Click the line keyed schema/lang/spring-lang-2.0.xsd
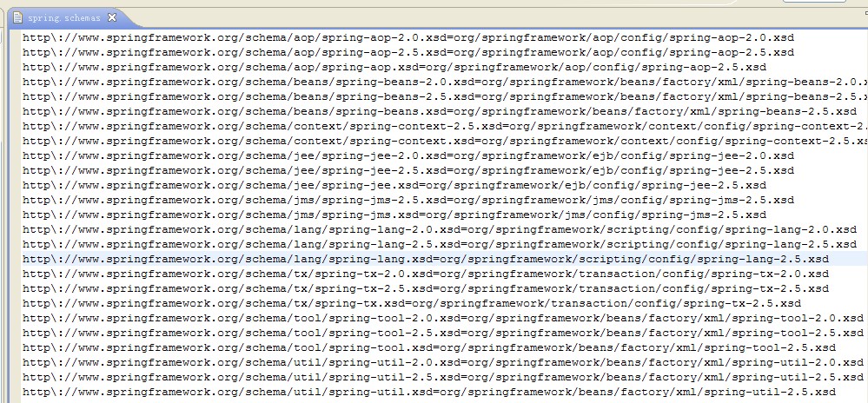 440,229
